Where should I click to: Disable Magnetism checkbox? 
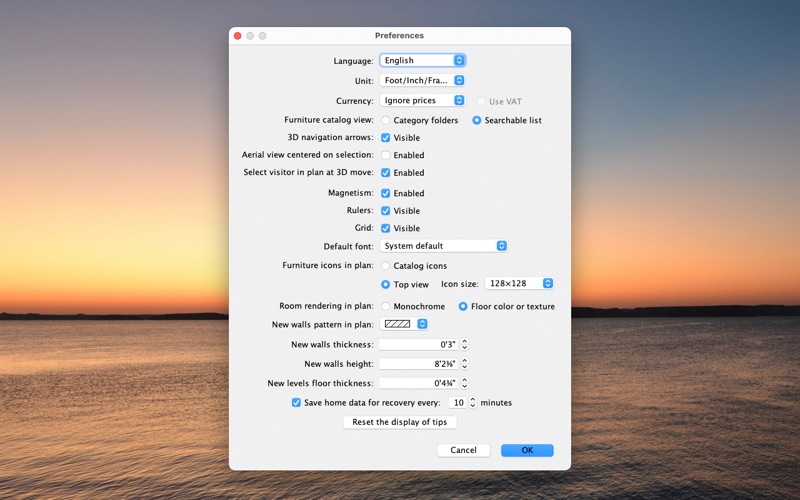(x=386, y=194)
